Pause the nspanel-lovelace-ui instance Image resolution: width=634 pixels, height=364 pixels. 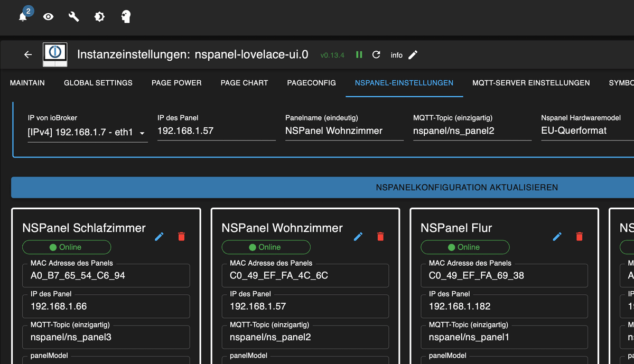coord(359,55)
